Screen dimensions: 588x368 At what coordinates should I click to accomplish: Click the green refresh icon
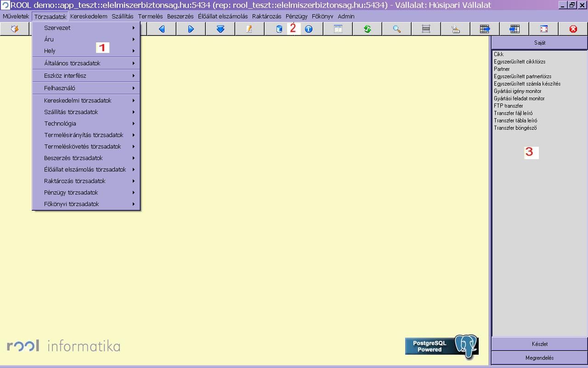[x=367, y=29]
